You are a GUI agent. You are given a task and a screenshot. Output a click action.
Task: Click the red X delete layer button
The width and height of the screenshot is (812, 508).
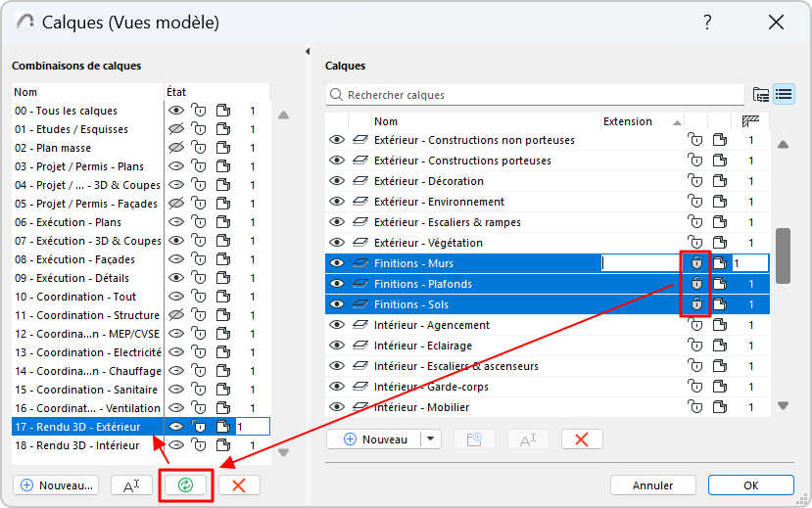point(582,439)
